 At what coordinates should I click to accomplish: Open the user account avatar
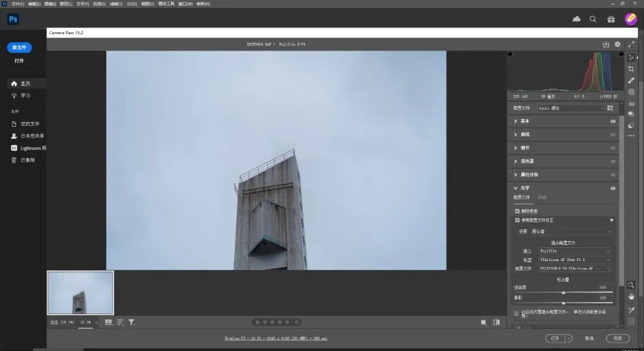(631, 19)
